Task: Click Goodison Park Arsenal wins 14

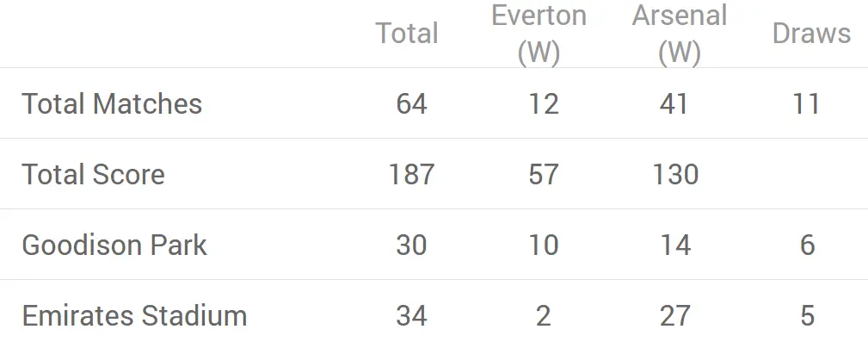Action: 675,245
